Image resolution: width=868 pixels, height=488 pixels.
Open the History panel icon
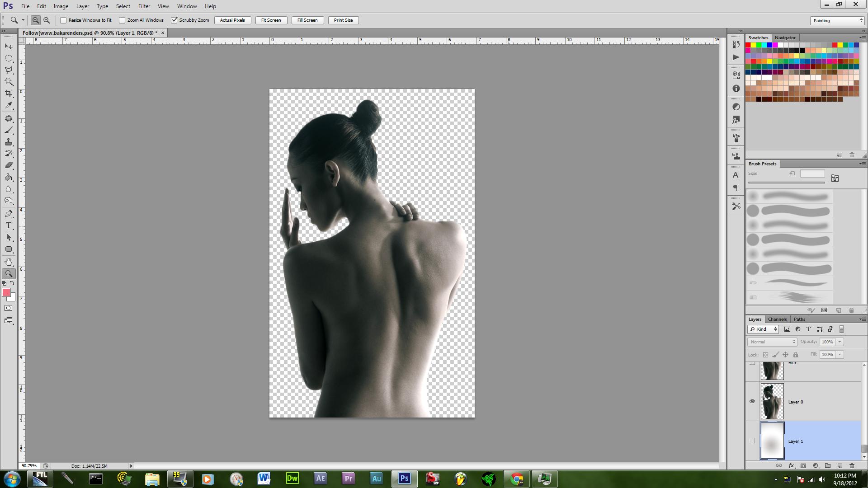click(736, 45)
